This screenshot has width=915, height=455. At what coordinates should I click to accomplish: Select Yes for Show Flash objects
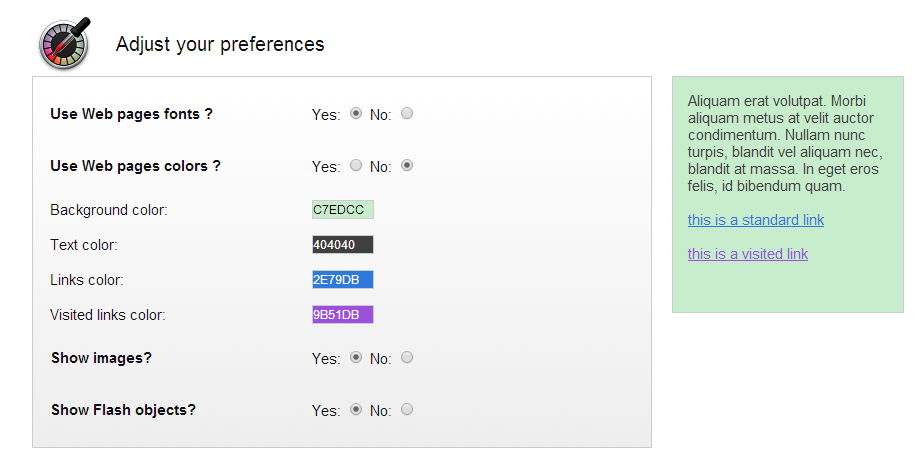coord(356,410)
